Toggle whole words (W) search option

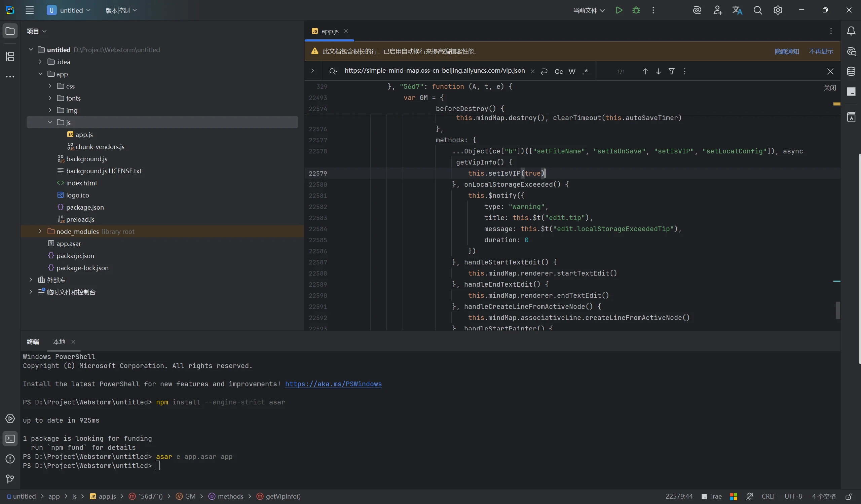(x=572, y=71)
